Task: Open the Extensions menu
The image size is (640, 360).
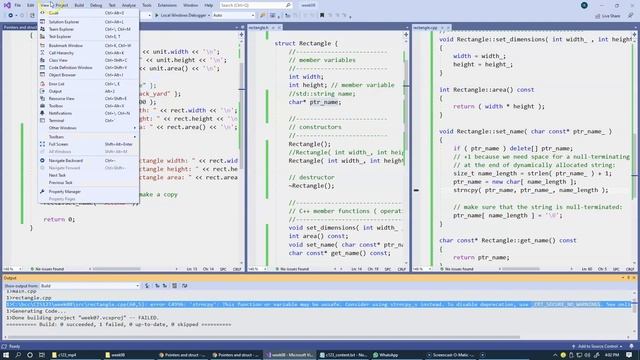Action: pyautogui.click(x=167, y=5)
